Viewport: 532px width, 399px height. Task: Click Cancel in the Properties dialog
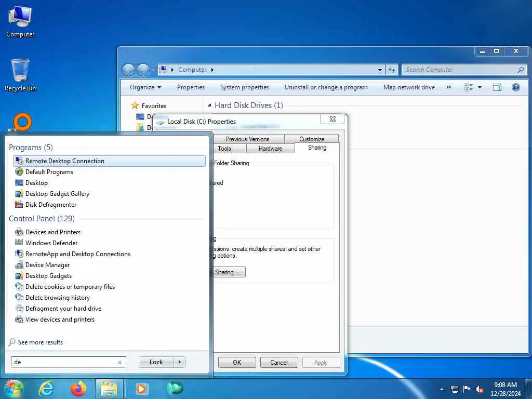pyautogui.click(x=279, y=362)
